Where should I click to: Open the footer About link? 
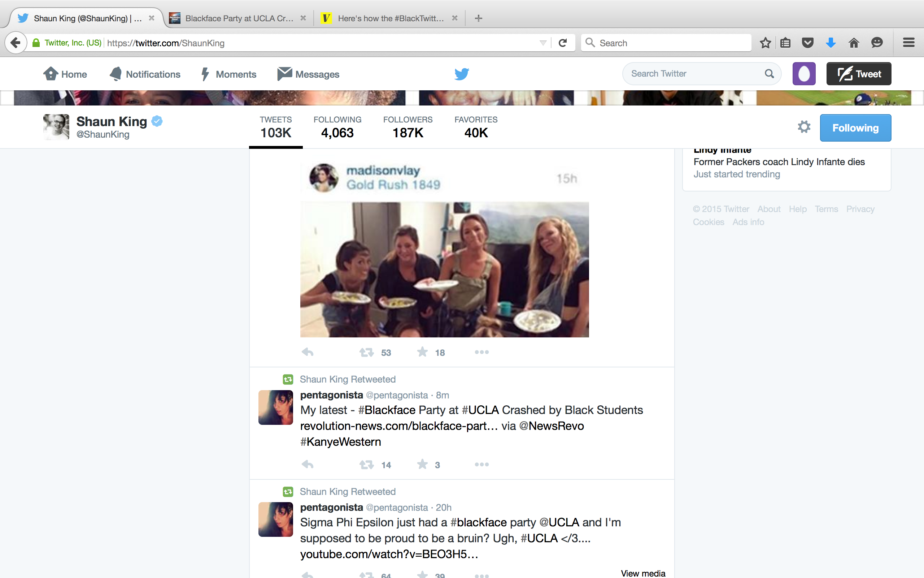[x=769, y=209]
